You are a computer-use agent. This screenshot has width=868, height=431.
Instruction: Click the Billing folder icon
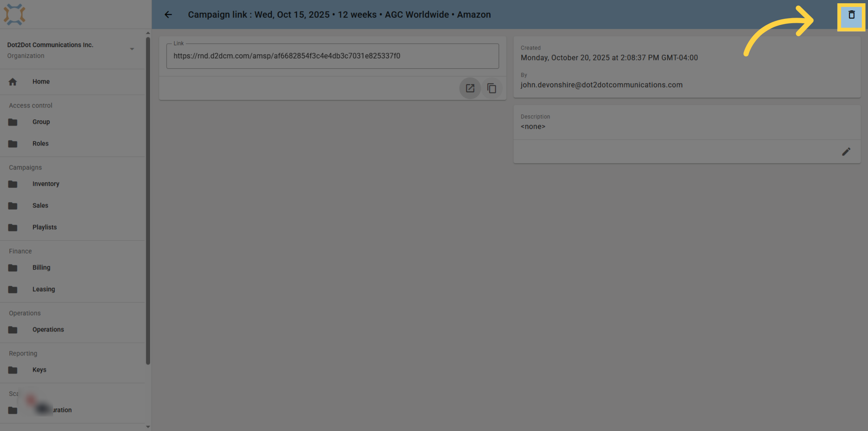click(13, 268)
